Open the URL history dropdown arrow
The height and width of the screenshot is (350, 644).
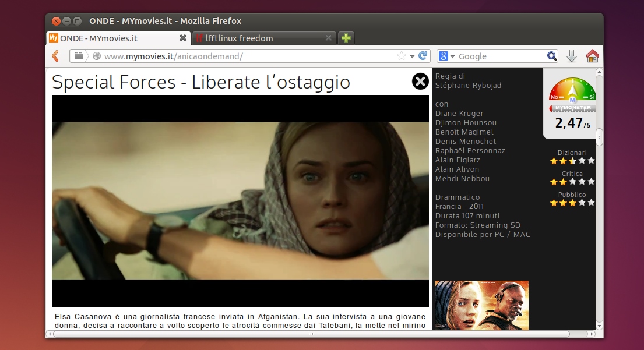[x=412, y=56]
